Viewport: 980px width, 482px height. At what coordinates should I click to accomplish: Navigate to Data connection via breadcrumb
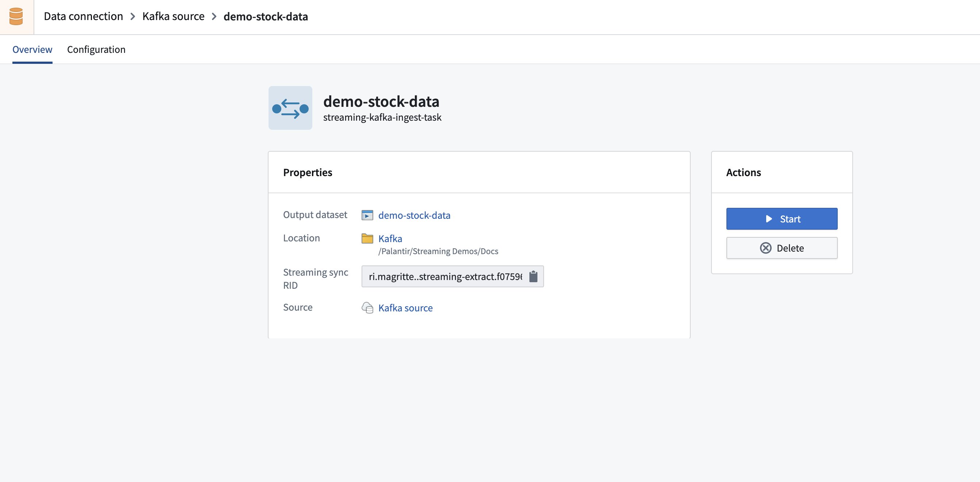[83, 16]
